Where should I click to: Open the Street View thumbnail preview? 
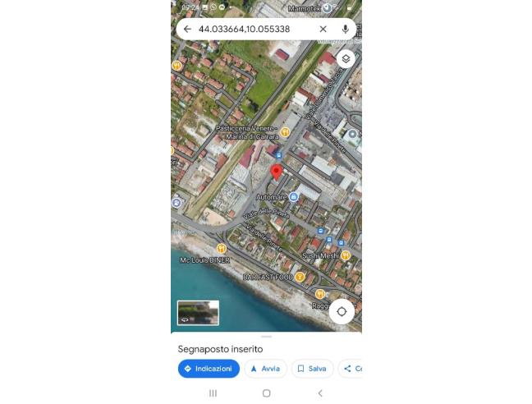pyautogui.click(x=198, y=312)
